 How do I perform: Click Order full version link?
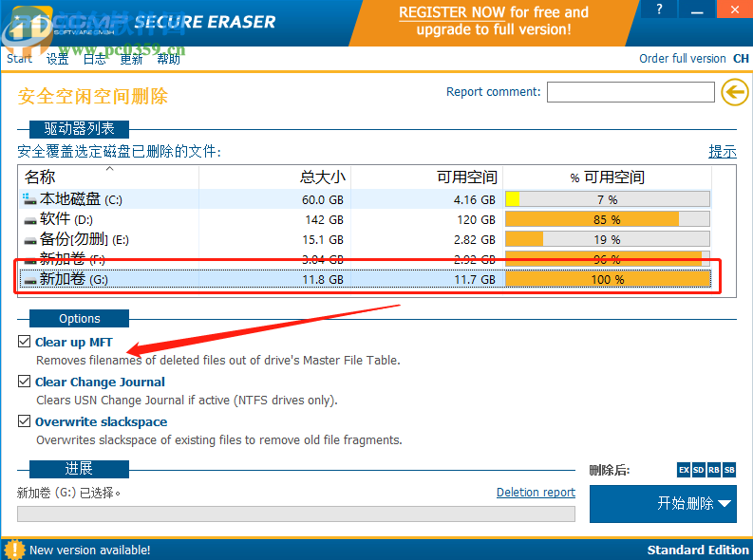683,59
